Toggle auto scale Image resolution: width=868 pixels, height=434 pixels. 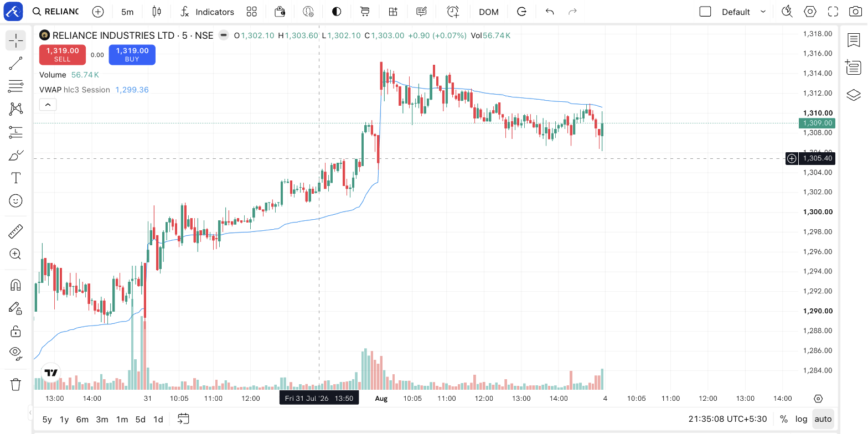(823, 419)
